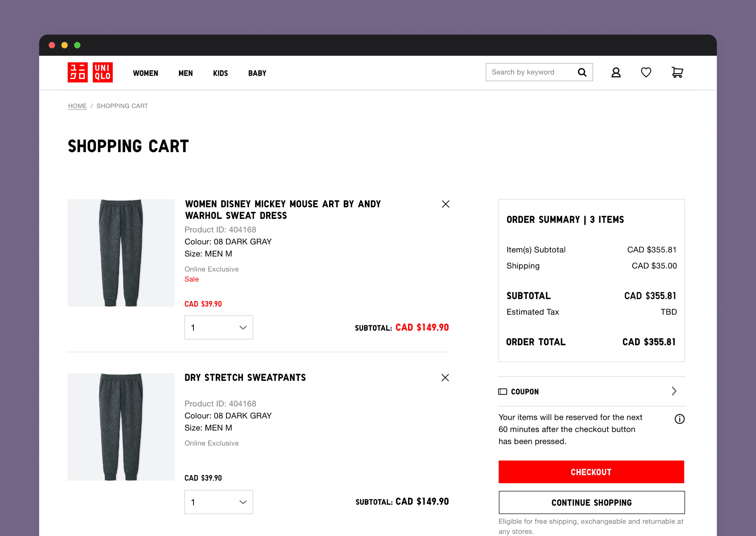Screen dimensions: 756x536
Task: Follow the Home breadcrumb link
Action: tap(77, 106)
